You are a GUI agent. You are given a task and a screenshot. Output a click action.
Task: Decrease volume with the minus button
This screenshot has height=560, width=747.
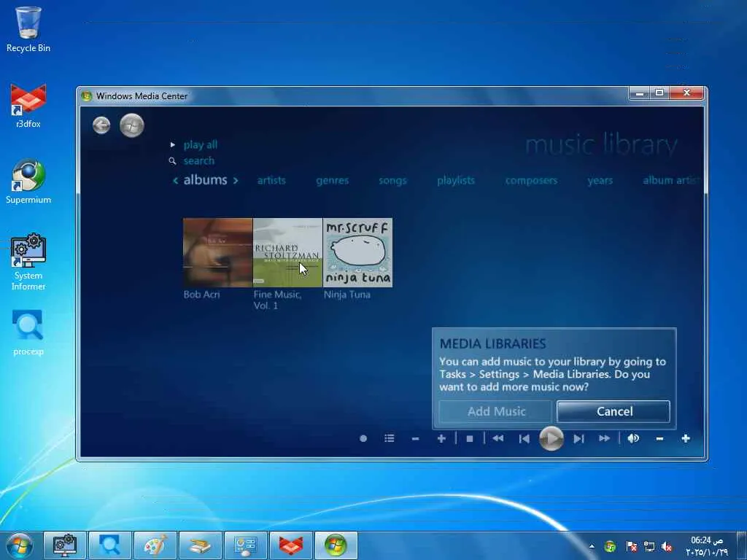(659, 438)
